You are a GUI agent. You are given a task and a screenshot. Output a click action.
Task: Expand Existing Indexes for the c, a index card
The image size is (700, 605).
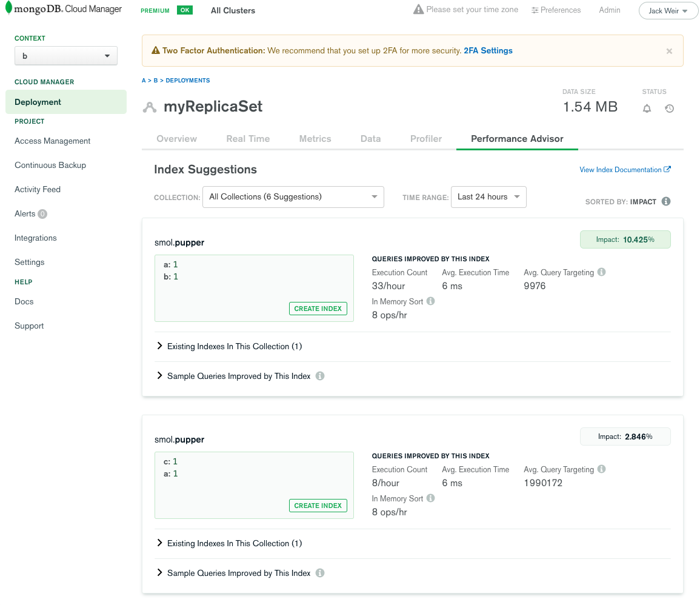tap(228, 543)
